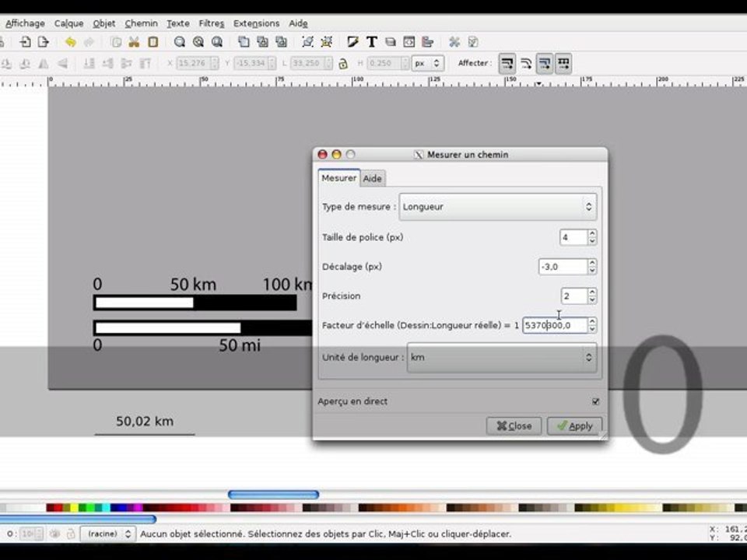
Task: Zoom to fit page icon
Action: [x=217, y=42]
